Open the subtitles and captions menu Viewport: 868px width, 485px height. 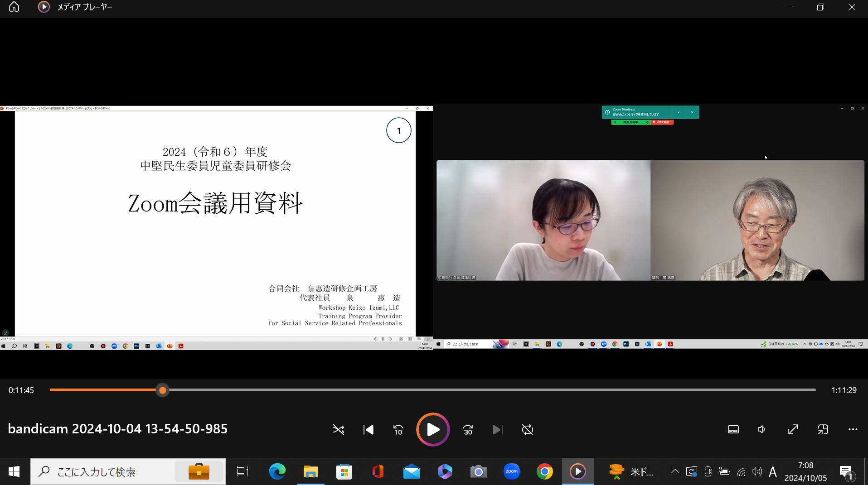[x=733, y=429]
